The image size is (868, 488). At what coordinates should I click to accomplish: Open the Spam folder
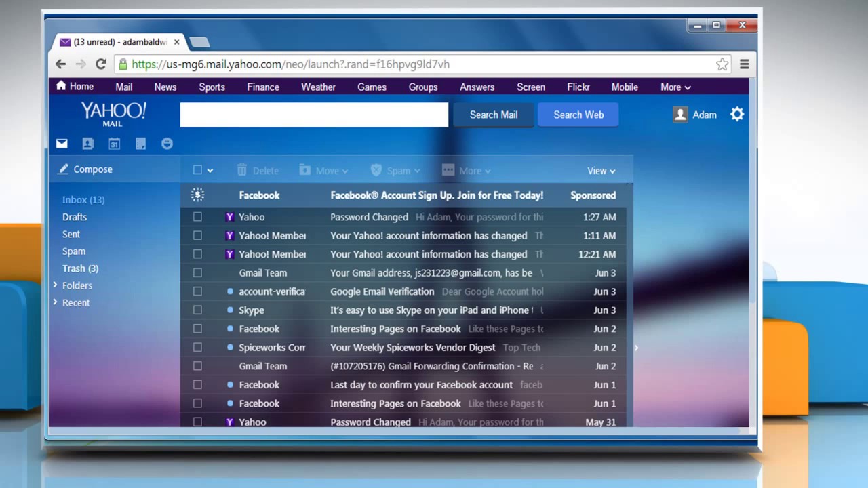coord(74,251)
